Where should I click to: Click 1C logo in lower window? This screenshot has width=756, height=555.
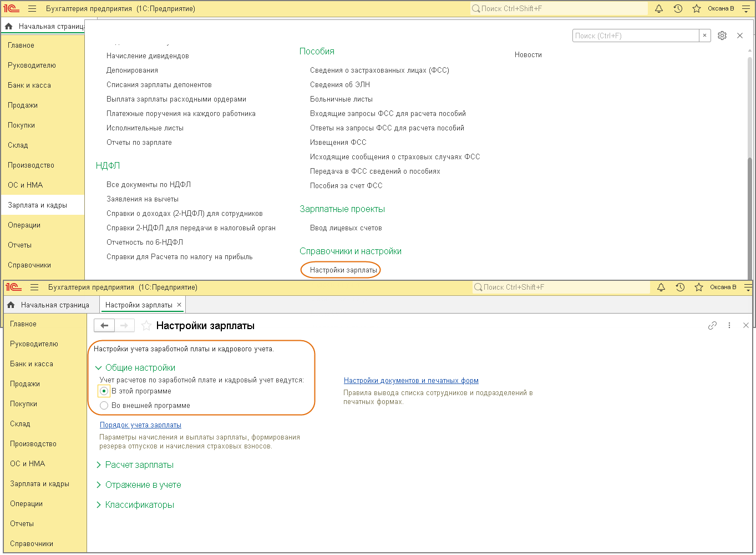tap(13, 287)
